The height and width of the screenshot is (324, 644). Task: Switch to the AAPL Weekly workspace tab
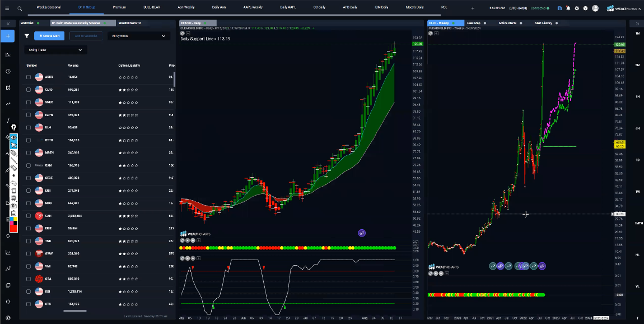(253, 7)
